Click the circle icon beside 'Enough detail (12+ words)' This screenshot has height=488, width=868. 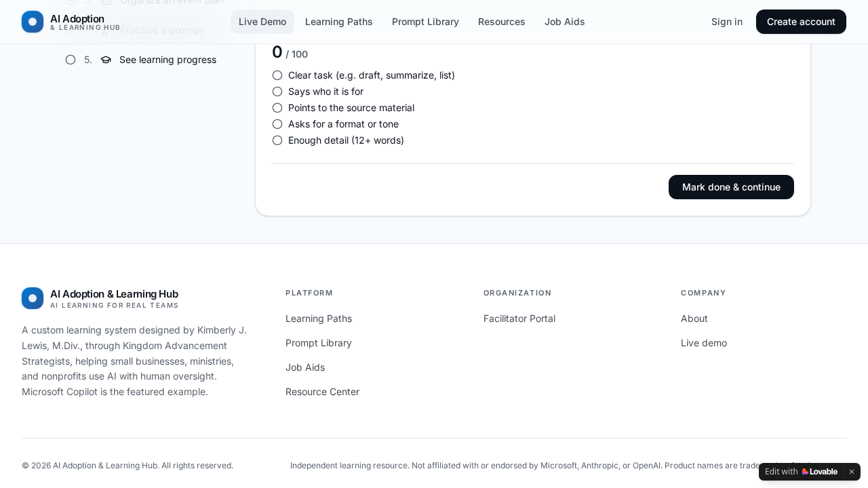click(277, 140)
